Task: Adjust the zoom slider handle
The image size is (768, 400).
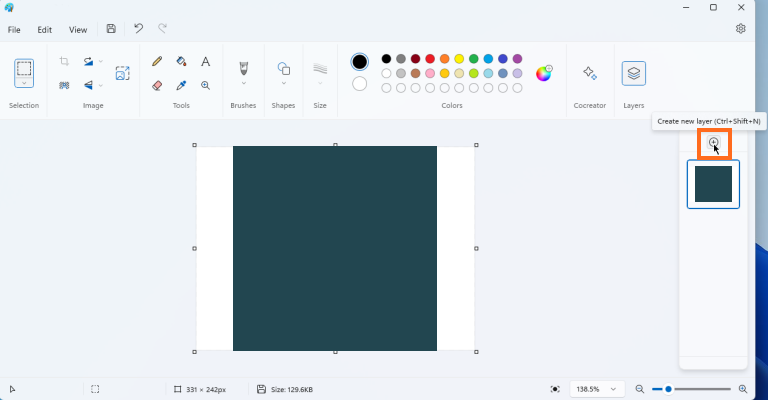Action: [x=668, y=389]
